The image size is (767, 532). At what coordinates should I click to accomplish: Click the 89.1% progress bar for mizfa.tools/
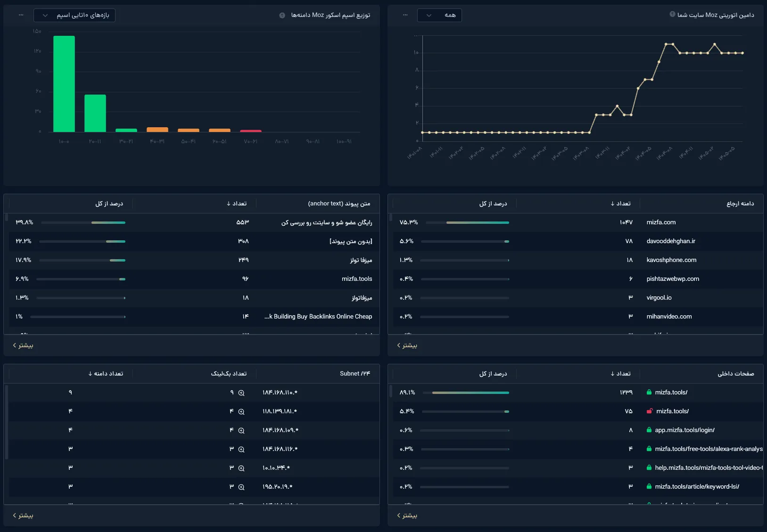[466, 393]
